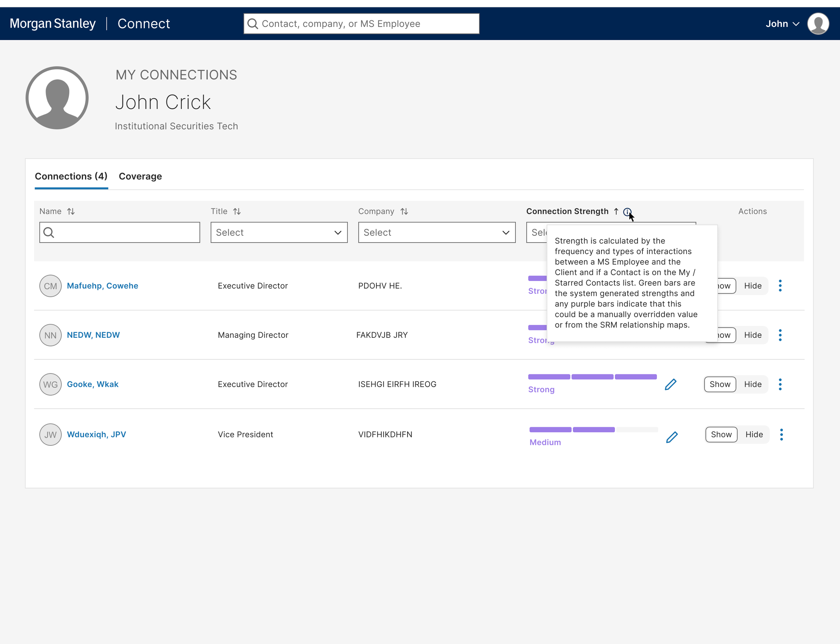The width and height of the screenshot is (840, 644).
Task: Toggle Hide for NEDW, NEDW row
Action: tap(753, 335)
